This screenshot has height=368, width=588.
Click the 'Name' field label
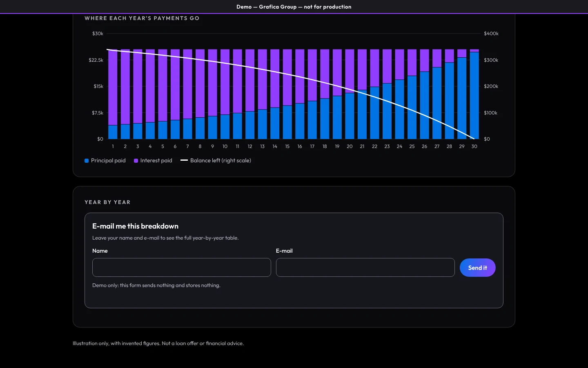pyautogui.click(x=100, y=251)
